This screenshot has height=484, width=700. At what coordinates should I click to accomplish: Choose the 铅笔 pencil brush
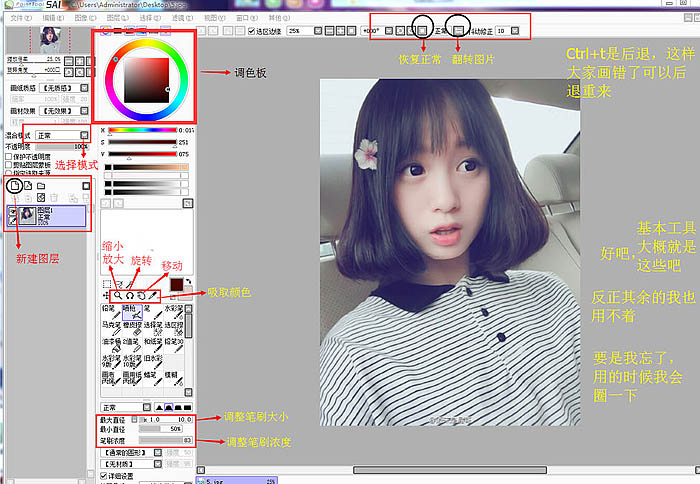111,312
